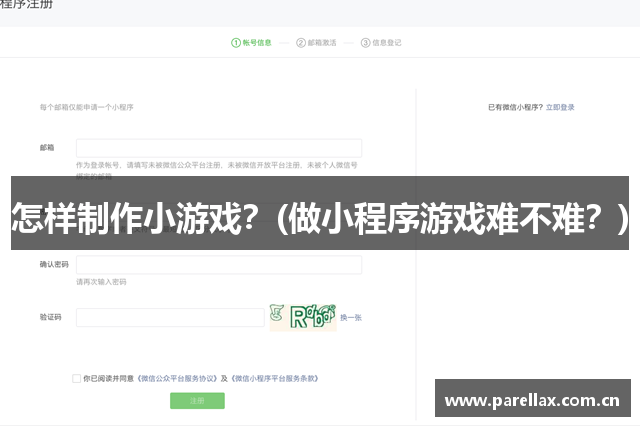Click the captcha image to refresh it
Viewport: 640px width, 426px height.
(x=303, y=317)
